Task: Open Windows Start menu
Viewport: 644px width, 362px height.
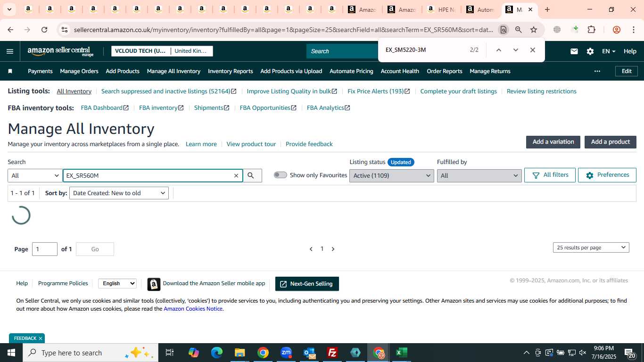Action: [11, 353]
